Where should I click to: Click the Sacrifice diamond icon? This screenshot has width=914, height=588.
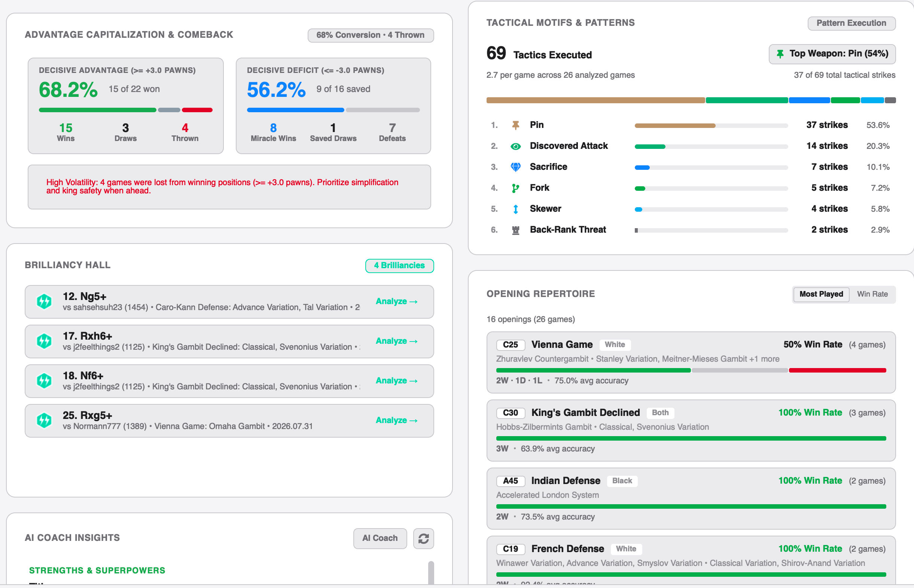(x=516, y=167)
